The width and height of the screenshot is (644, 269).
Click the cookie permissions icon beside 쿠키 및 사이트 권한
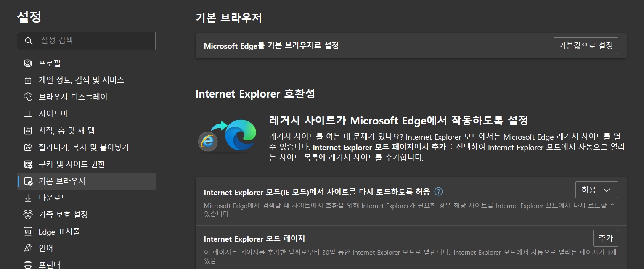(x=28, y=164)
